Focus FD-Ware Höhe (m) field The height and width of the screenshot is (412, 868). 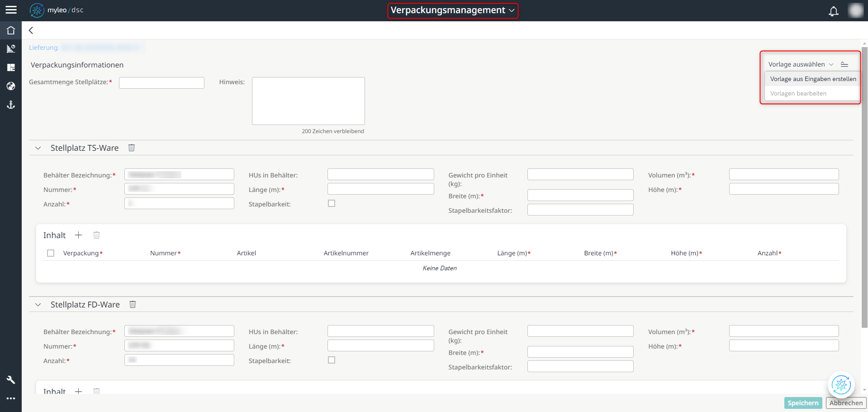784,345
